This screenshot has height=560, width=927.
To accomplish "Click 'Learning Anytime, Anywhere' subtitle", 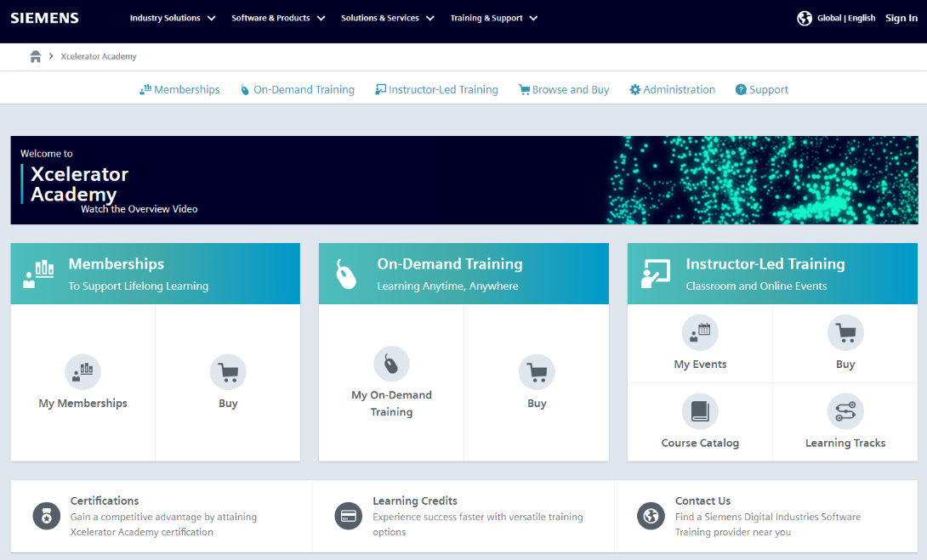I will (447, 286).
